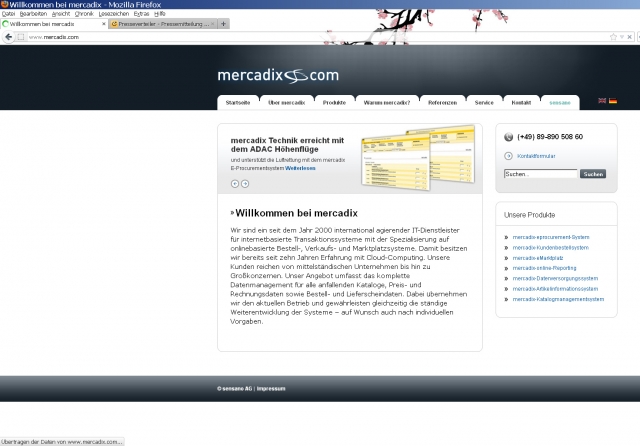Open the URL history dropdown arrow
640x446 pixels.
pos(622,37)
